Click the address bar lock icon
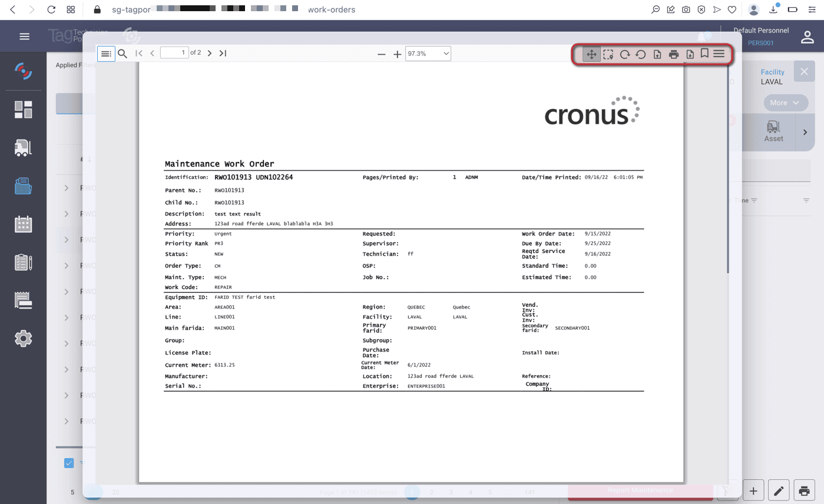This screenshot has height=504, width=824. 98,9
